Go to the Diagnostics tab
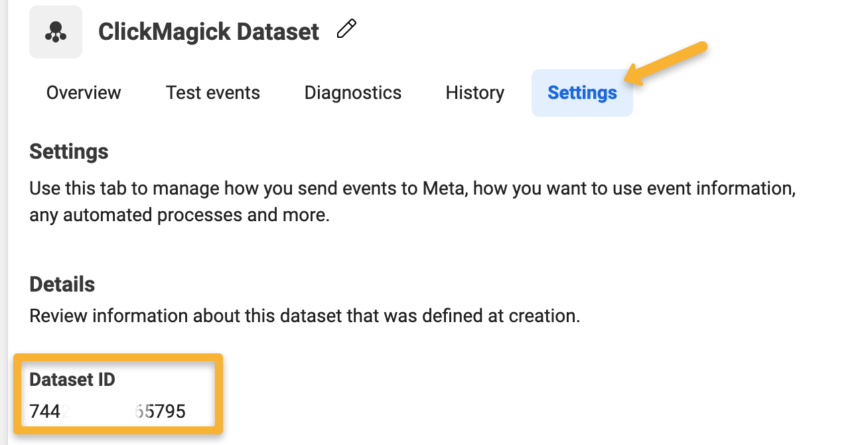This screenshot has width=868, height=445. [x=352, y=93]
